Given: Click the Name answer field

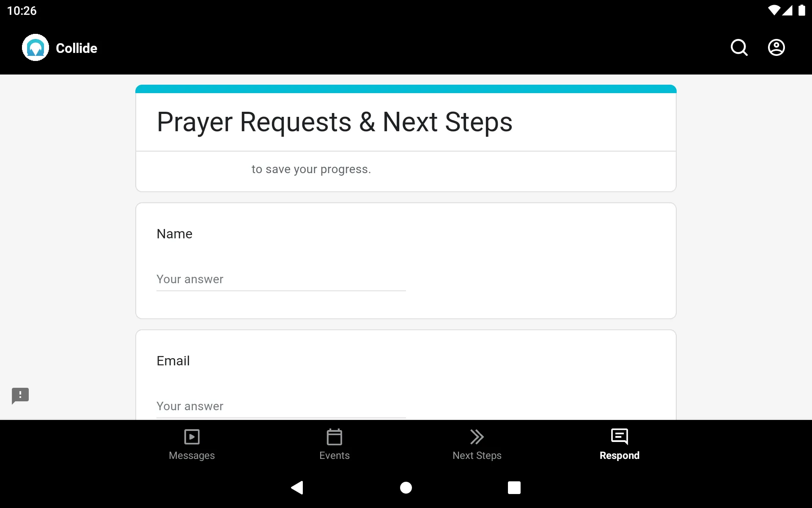Looking at the screenshot, I should point(280,279).
